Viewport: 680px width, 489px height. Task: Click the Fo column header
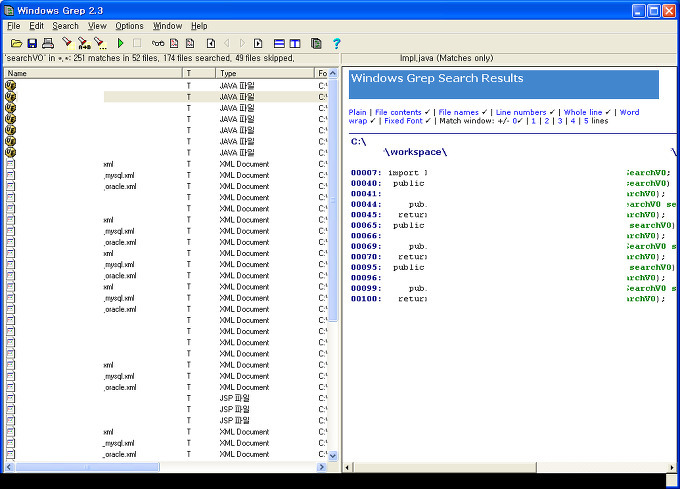point(321,73)
